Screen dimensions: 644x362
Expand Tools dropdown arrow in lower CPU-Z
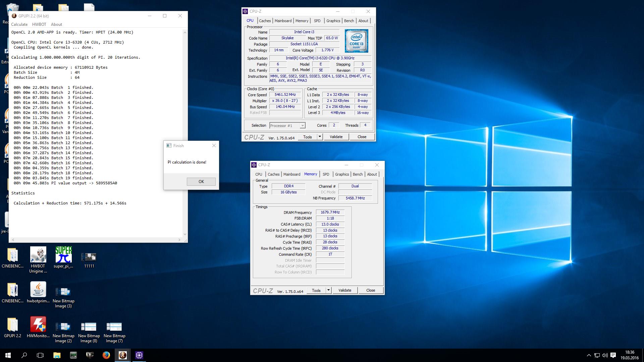tap(328, 290)
